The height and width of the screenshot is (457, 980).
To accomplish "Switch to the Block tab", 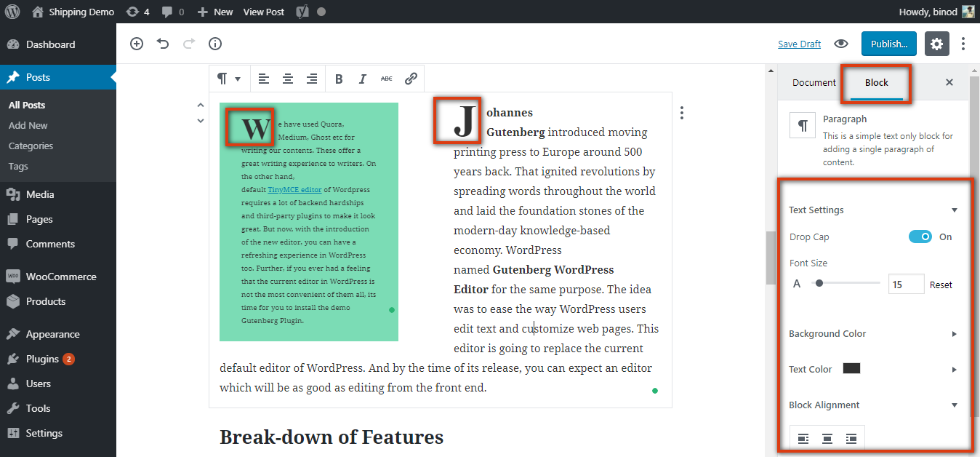I will (877, 82).
